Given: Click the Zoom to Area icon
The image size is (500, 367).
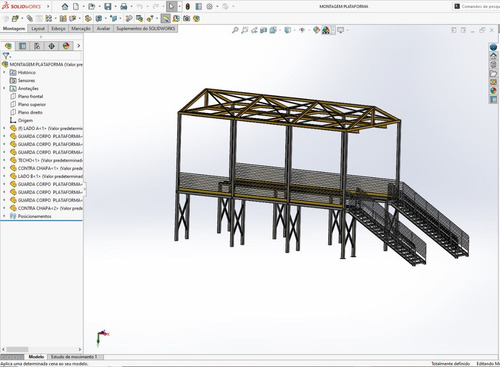Looking at the screenshot, I should pyautogui.click(x=245, y=30).
